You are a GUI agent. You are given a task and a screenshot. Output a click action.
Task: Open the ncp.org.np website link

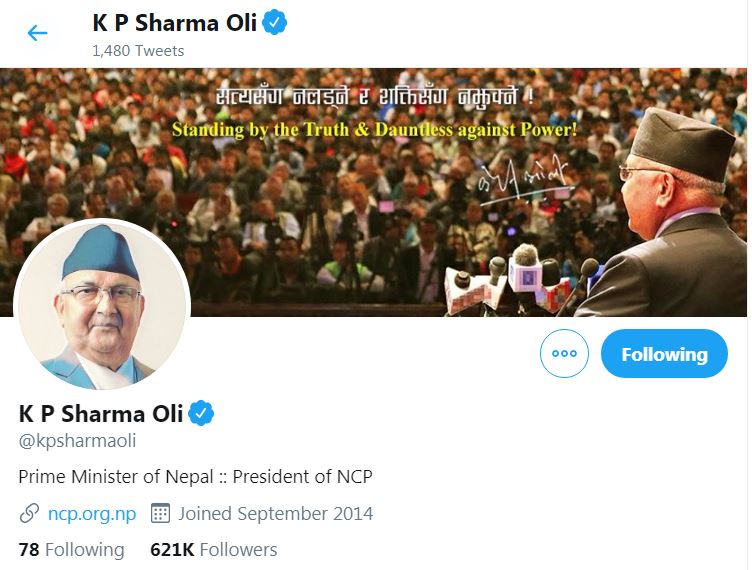click(92, 513)
